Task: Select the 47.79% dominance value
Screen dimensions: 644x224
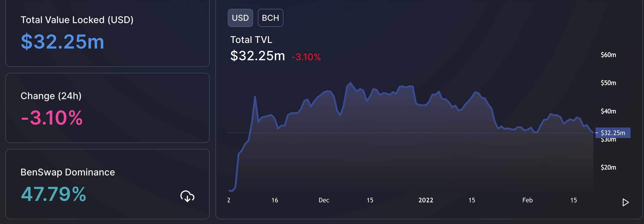Action: click(x=53, y=194)
